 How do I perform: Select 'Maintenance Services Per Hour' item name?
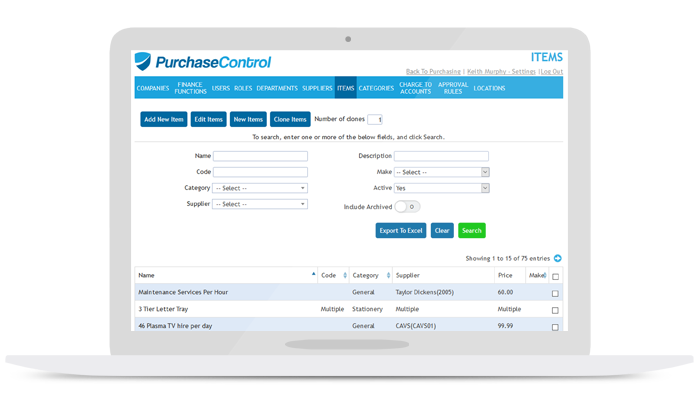pos(183,292)
